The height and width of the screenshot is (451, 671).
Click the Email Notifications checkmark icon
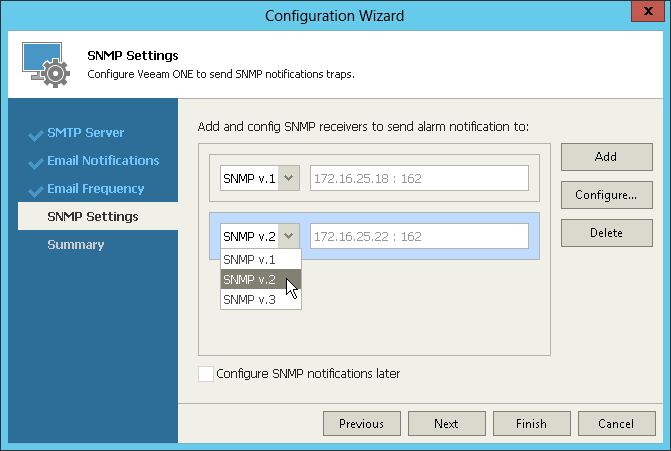[x=37, y=161]
